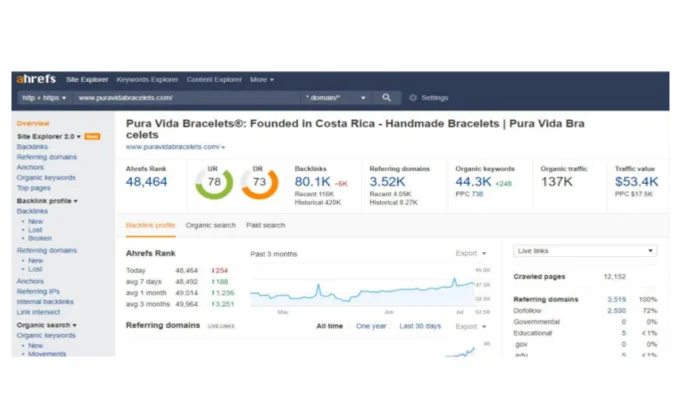Switch to Backlink profile tab
This screenshot has height=409, width=680.
[150, 225]
